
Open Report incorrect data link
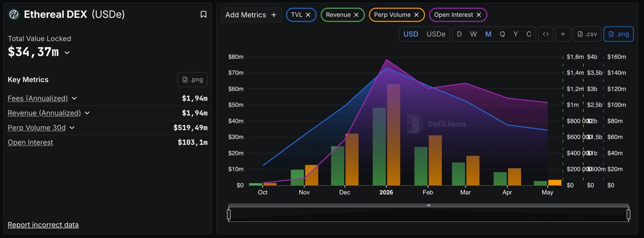(x=43, y=224)
